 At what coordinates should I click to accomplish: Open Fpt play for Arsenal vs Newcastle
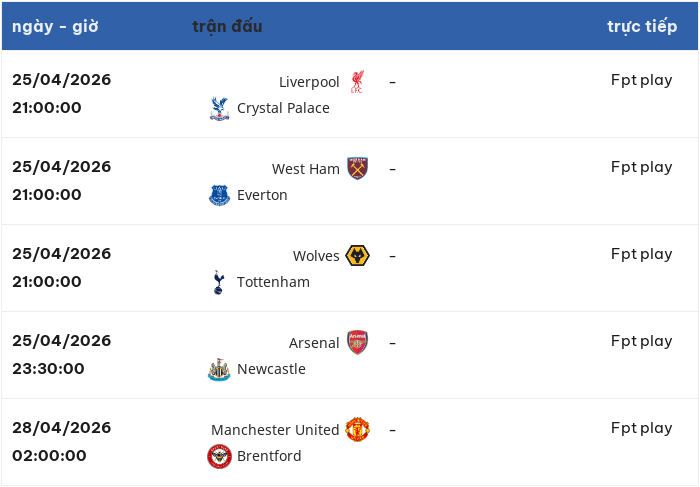(642, 341)
